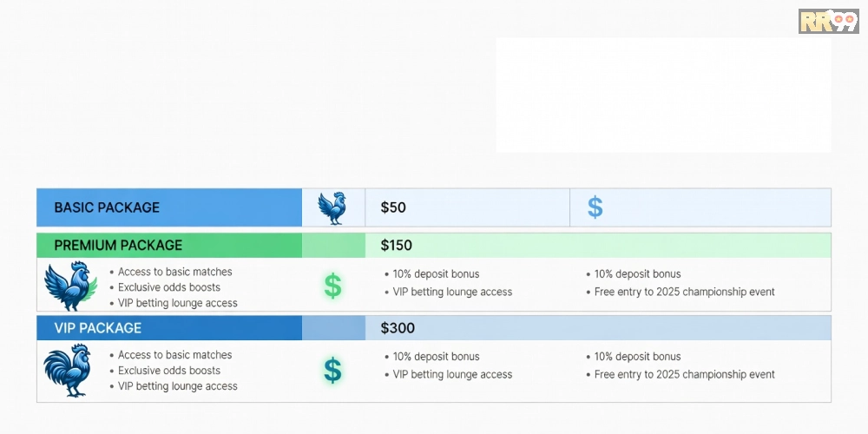Click the light green Premium price bar
Viewport: 868px width, 434px height.
pos(598,246)
